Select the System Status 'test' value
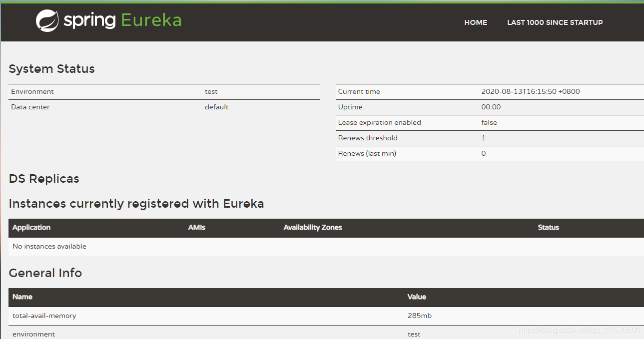Viewport: 644px width, 339px height. click(211, 92)
